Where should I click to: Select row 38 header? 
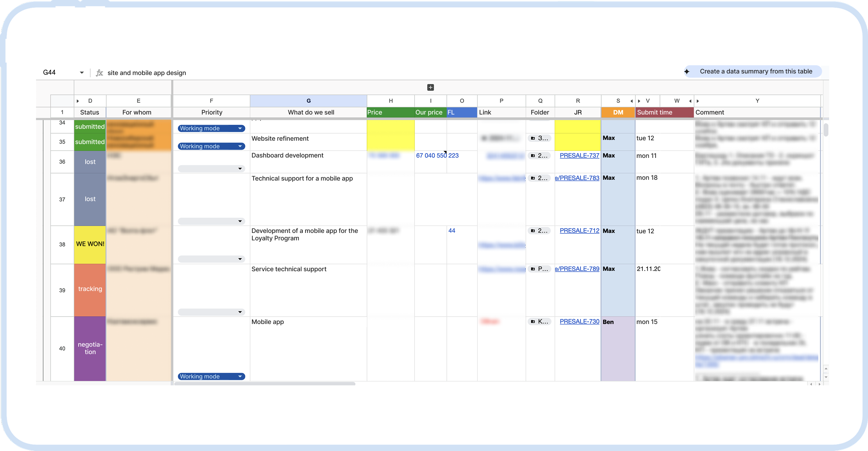click(x=62, y=245)
